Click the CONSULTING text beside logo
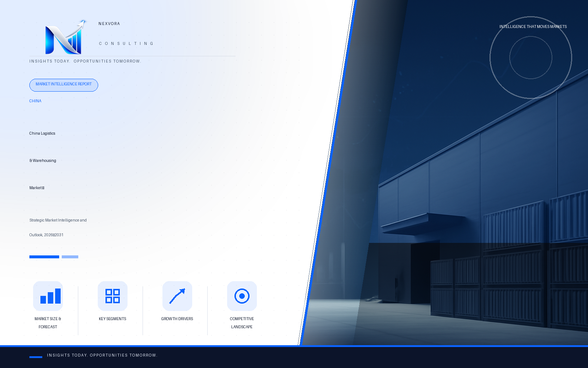Viewport: 588px width, 368px height. (126, 43)
